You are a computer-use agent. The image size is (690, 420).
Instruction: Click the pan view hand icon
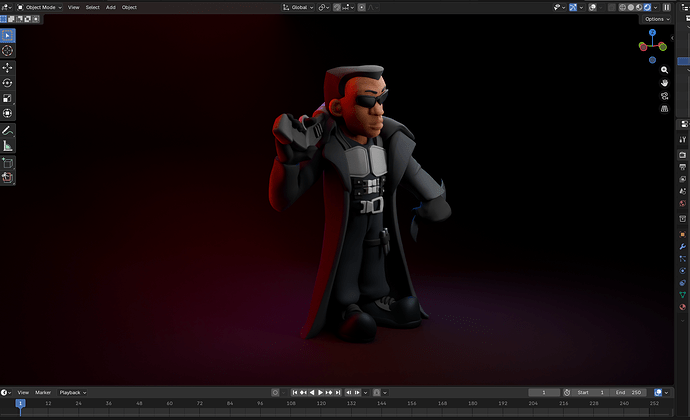[x=664, y=83]
